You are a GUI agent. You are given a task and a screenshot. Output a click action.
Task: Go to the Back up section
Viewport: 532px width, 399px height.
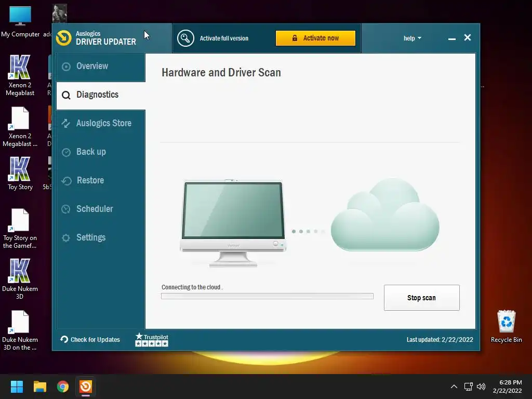click(x=101, y=152)
